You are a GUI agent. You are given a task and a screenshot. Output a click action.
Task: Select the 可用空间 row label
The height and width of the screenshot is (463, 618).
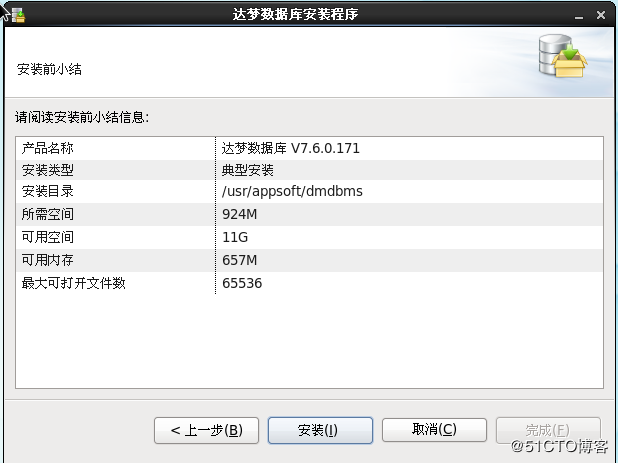pos(48,237)
